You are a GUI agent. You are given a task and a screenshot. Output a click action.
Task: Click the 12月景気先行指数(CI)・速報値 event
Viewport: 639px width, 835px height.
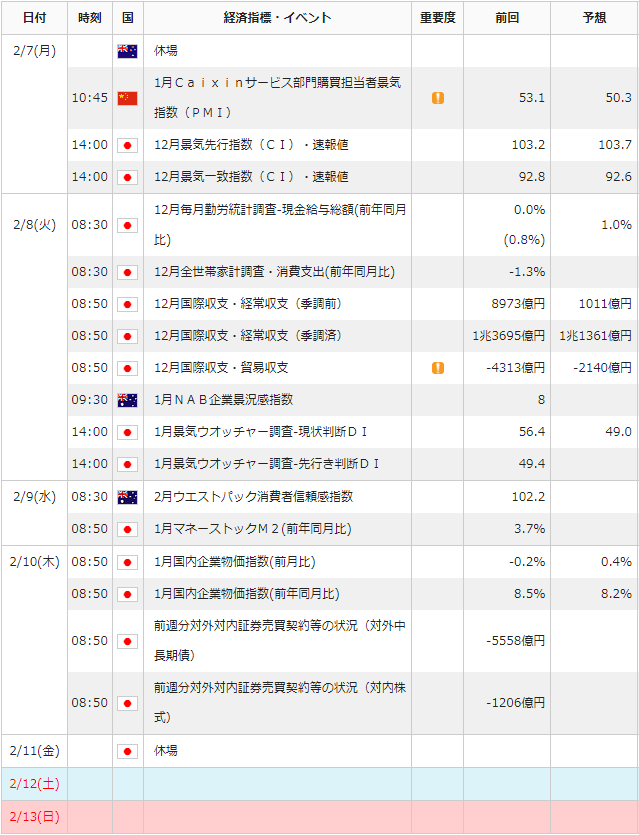point(251,145)
